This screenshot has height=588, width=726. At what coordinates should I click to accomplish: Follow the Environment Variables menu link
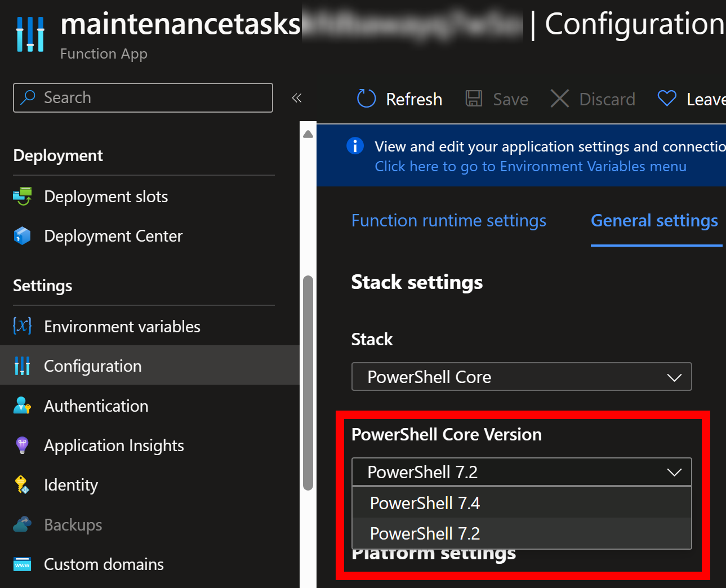pos(530,167)
